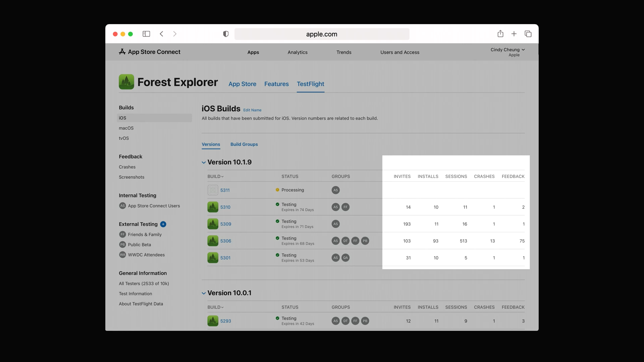Open Friends & Family group
This screenshot has width=644, height=362.
coord(145,235)
